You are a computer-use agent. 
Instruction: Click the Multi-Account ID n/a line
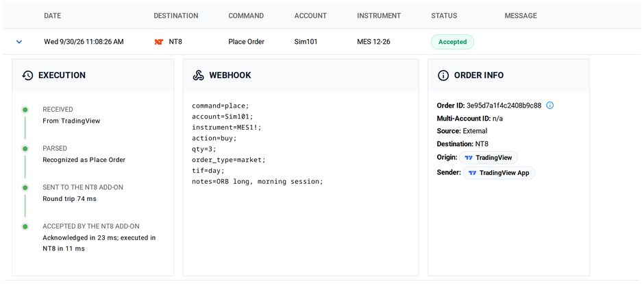click(x=470, y=119)
